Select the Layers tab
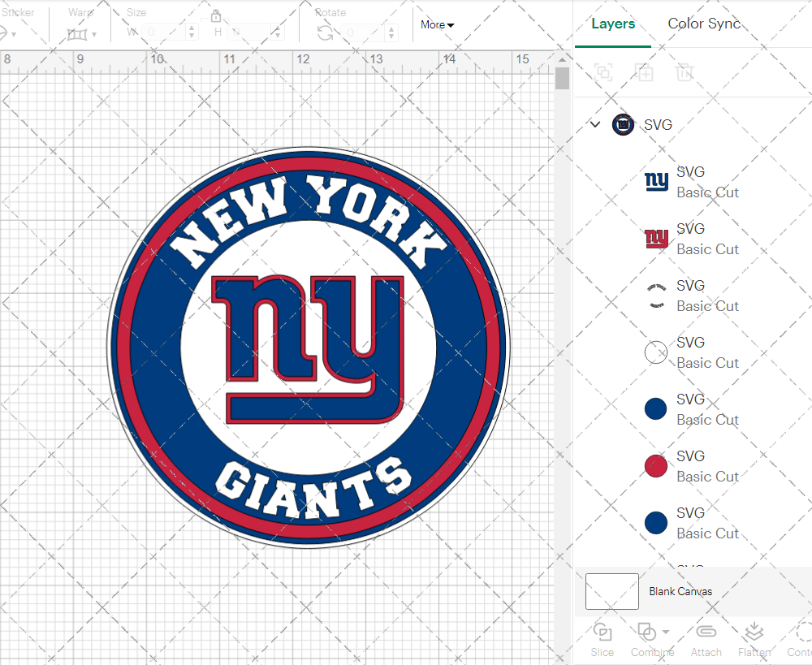The image size is (812, 665). [x=613, y=24]
